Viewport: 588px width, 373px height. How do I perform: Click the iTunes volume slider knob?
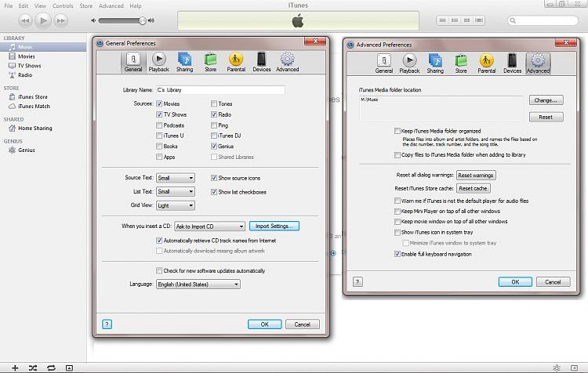[x=143, y=20]
